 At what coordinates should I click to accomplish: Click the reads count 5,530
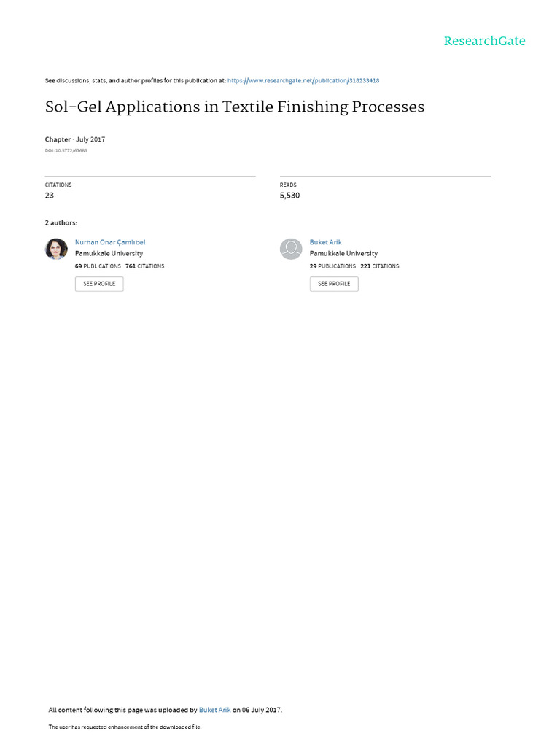click(x=289, y=196)
